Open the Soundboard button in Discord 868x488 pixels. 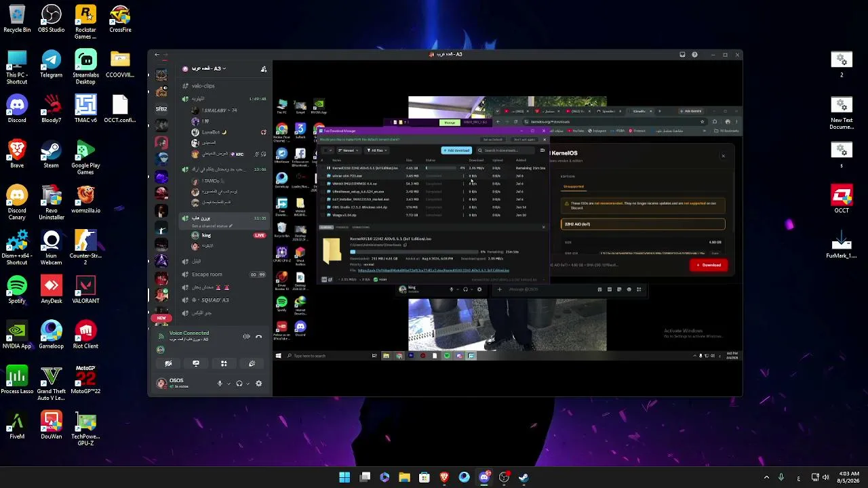tap(252, 363)
